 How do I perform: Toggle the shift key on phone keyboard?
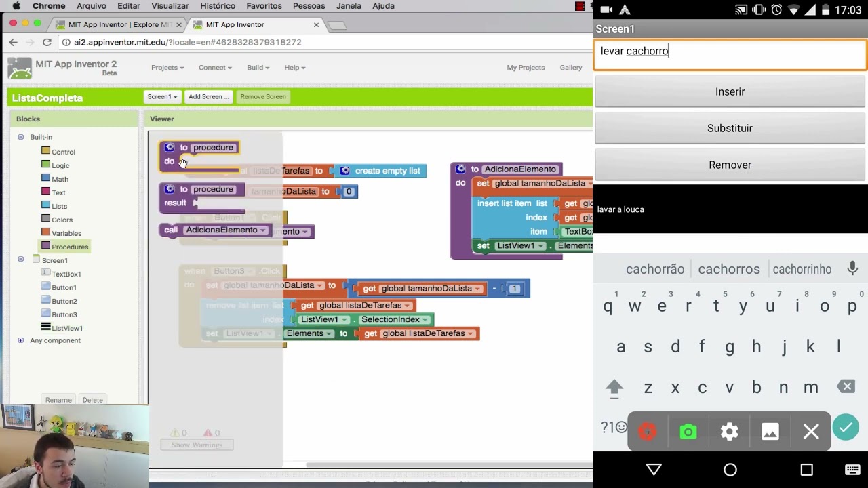click(614, 387)
